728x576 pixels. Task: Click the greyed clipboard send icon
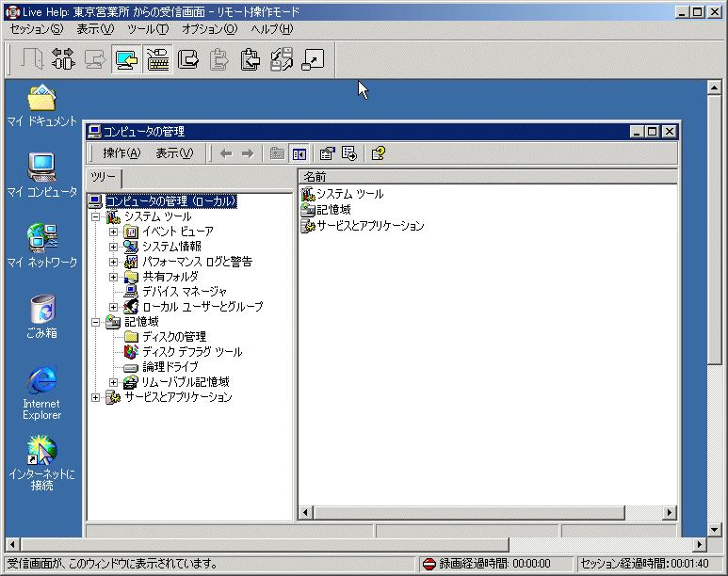click(x=219, y=59)
